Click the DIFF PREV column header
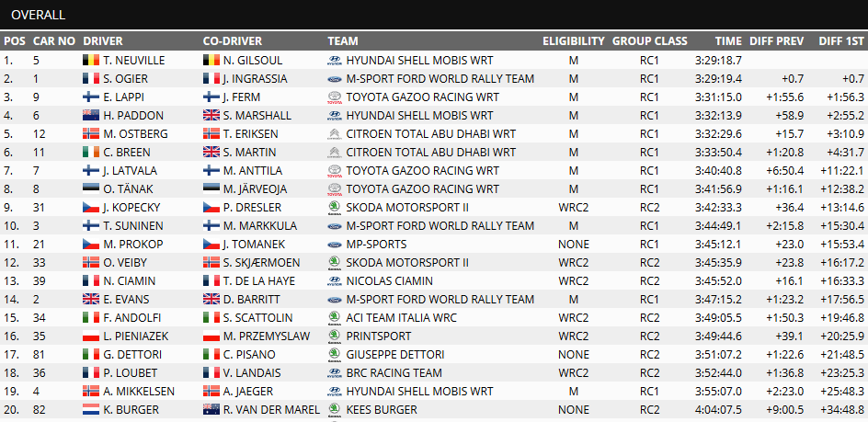Image resolution: width=868 pixels, height=422 pixels. (x=777, y=41)
